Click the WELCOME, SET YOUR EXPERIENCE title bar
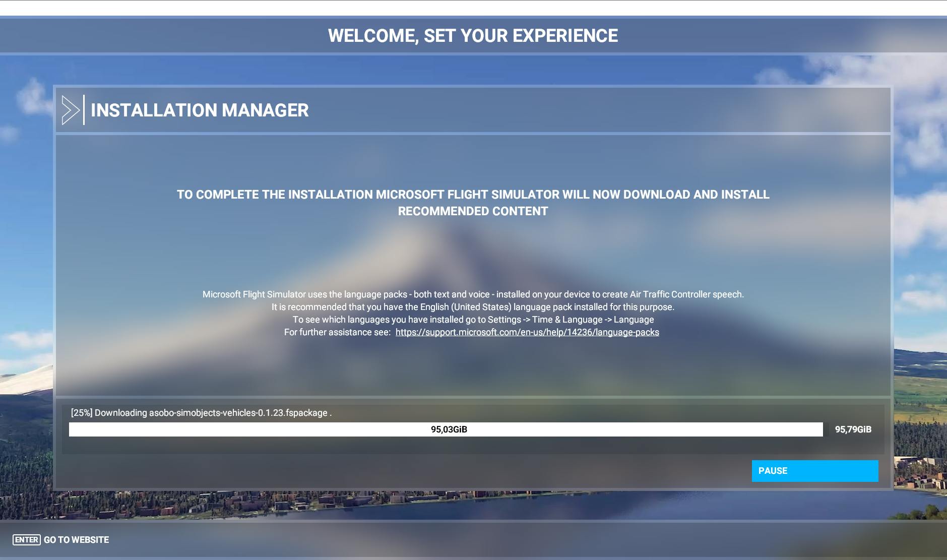The height and width of the screenshot is (560, 947). [x=473, y=35]
